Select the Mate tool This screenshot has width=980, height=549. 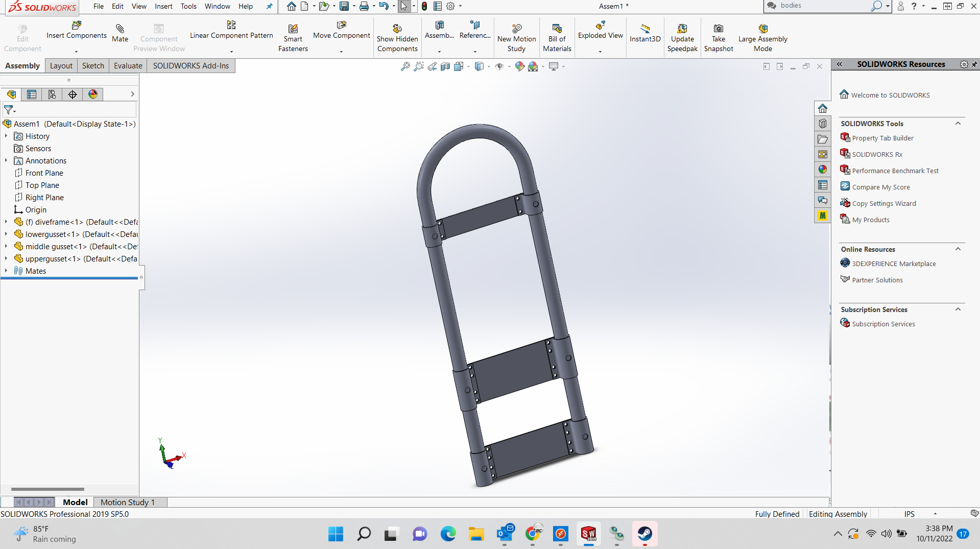coord(120,33)
